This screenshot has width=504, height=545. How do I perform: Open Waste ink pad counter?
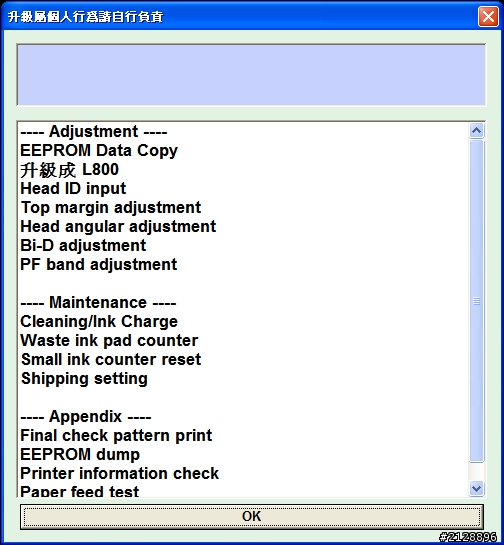109,341
